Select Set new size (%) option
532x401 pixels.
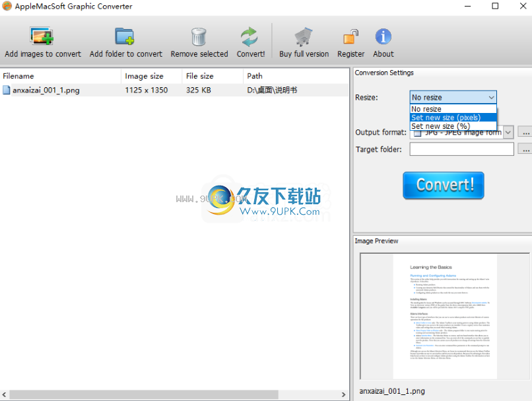453,126
